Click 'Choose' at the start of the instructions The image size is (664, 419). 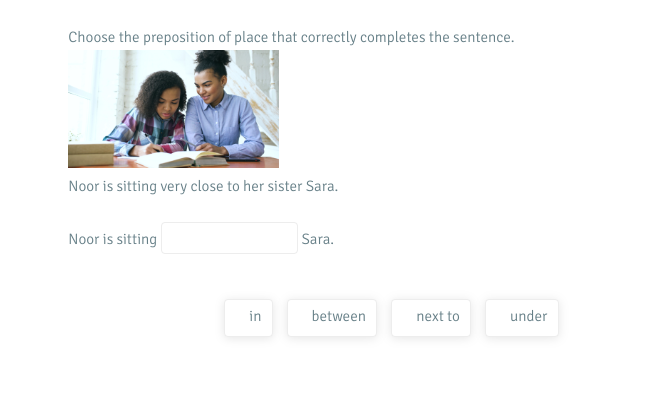tap(90, 38)
